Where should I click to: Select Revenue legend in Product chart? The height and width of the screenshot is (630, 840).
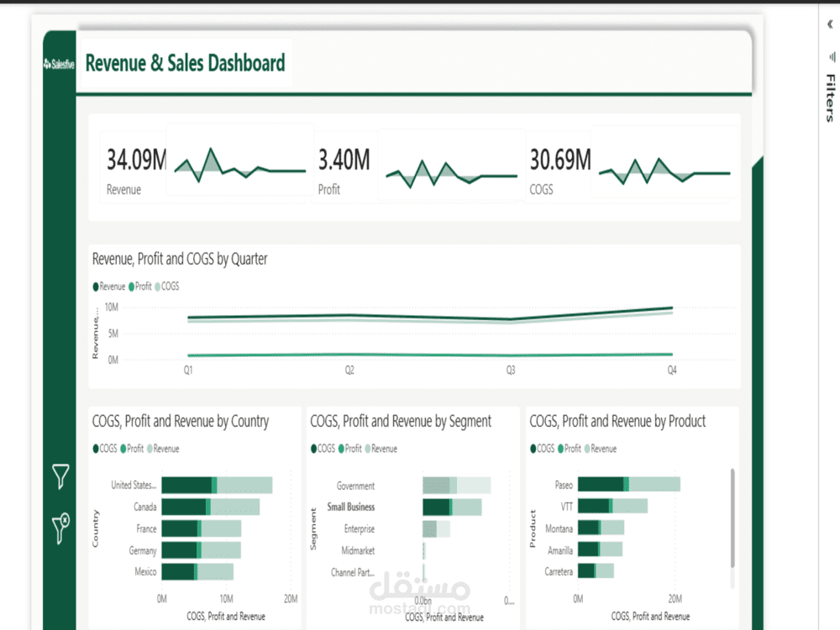click(601, 449)
